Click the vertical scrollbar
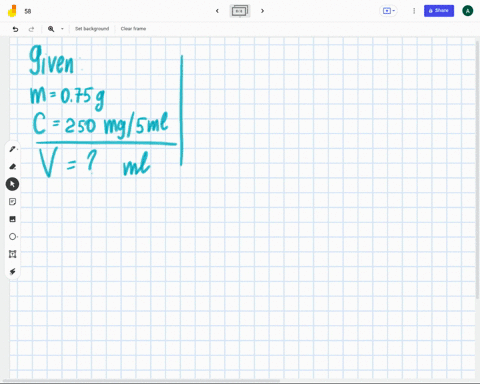The image size is (480, 384). pyautogui.click(x=478, y=170)
